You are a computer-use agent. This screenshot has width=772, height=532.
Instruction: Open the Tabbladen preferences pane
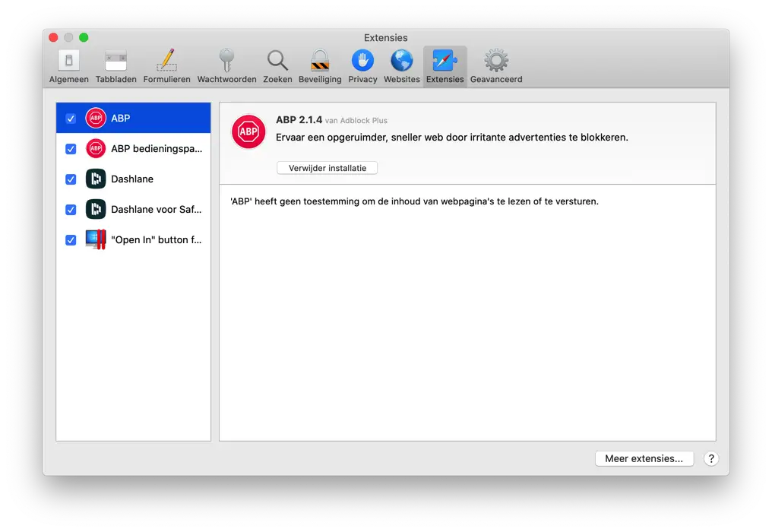click(x=115, y=66)
